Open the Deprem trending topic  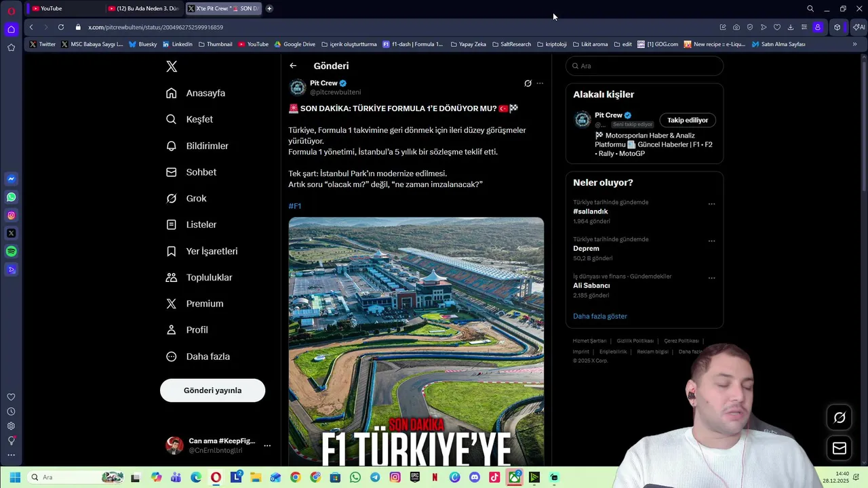pyautogui.click(x=586, y=249)
